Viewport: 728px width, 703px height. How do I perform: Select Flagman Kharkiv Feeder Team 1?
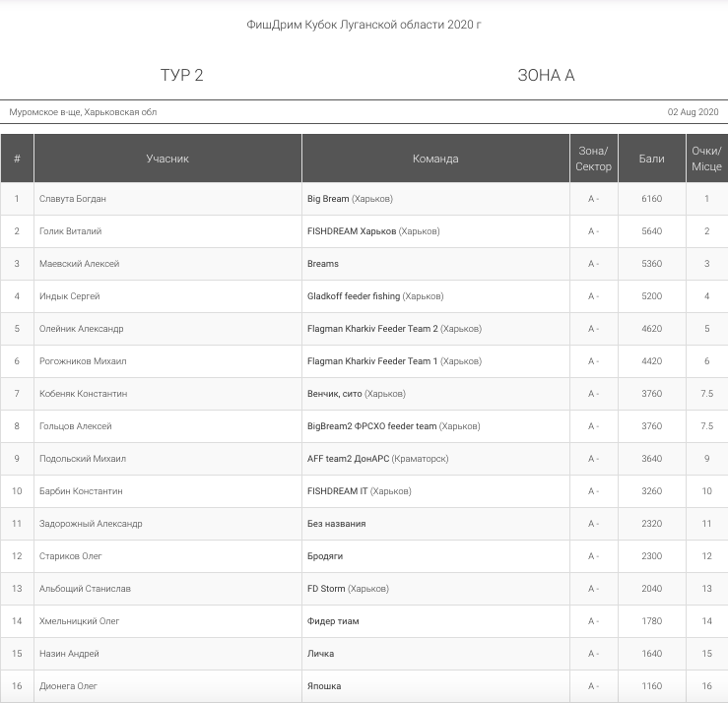click(372, 361)
